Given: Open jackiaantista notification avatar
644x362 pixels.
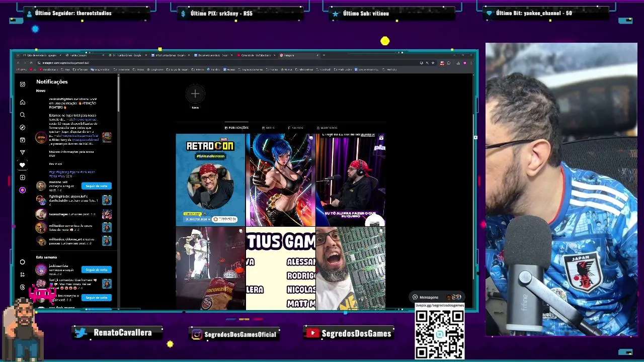Looking at the screenshot, I should pos(41,269).
